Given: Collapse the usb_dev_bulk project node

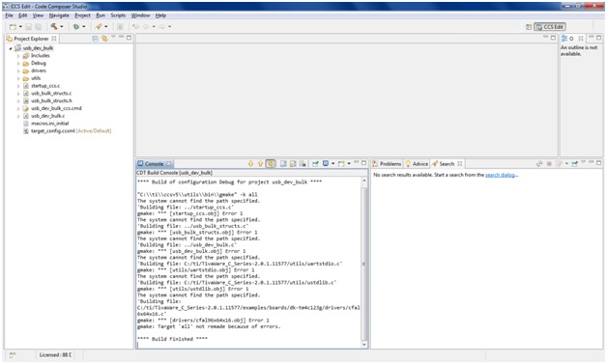Looking at the screenshot, I should click(x=11, y=48).
